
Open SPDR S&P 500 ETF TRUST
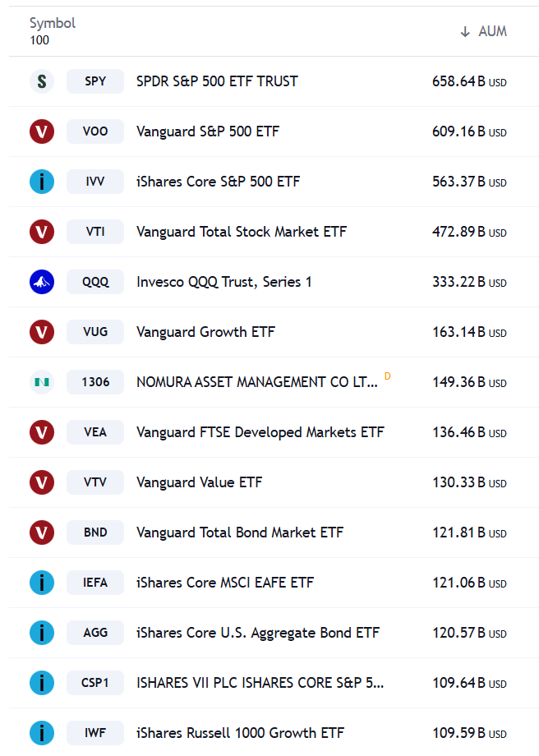coord(217,81)
